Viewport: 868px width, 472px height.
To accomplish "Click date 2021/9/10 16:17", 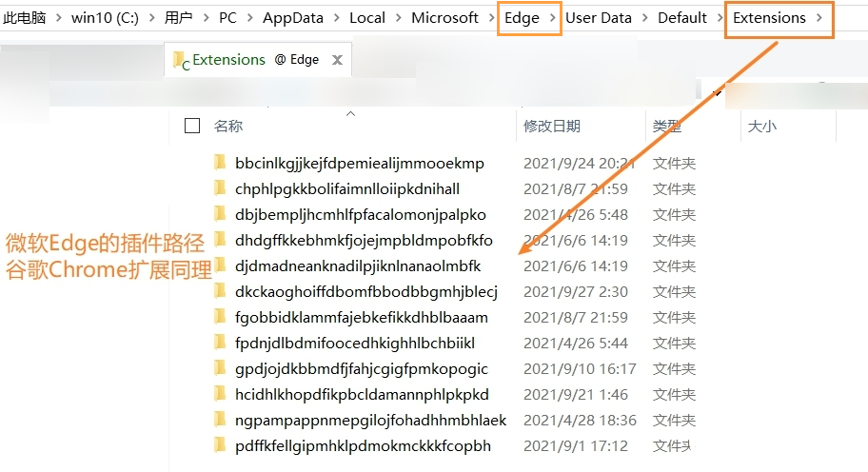I will (580, 368).
